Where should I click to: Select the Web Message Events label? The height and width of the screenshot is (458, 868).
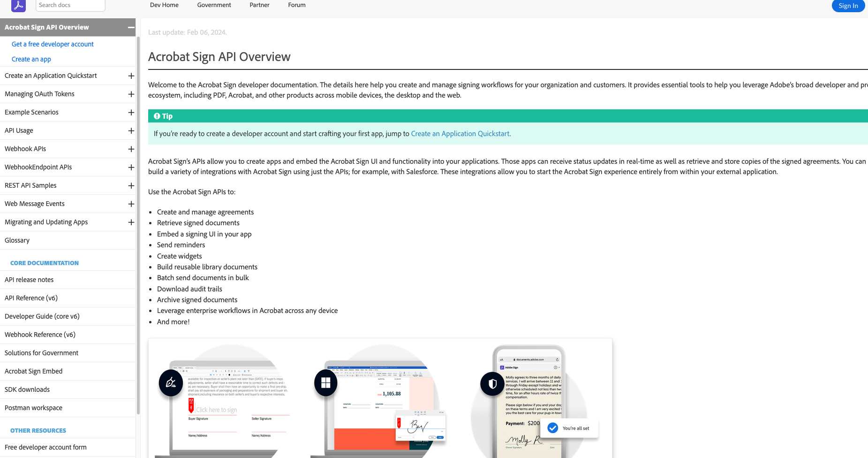click(35, 204)
